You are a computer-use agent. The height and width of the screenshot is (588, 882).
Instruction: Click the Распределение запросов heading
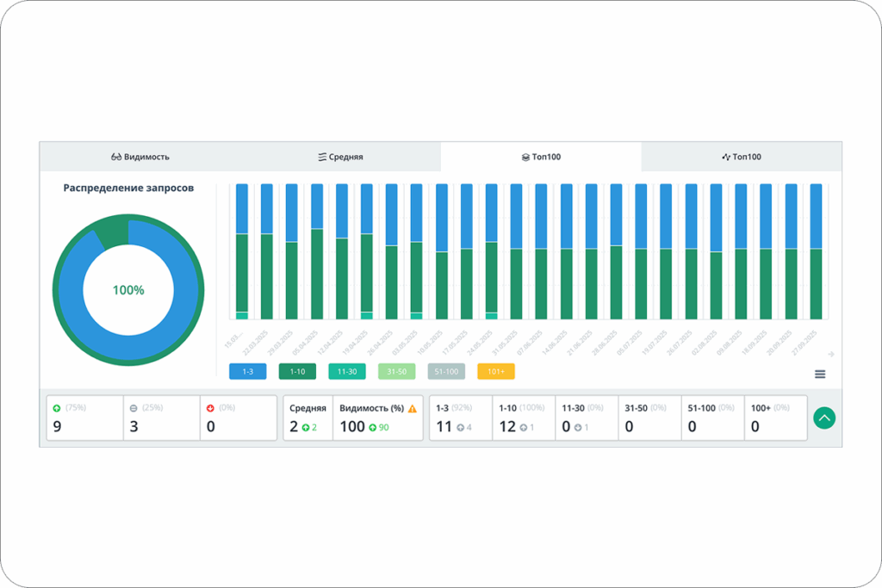128,188
